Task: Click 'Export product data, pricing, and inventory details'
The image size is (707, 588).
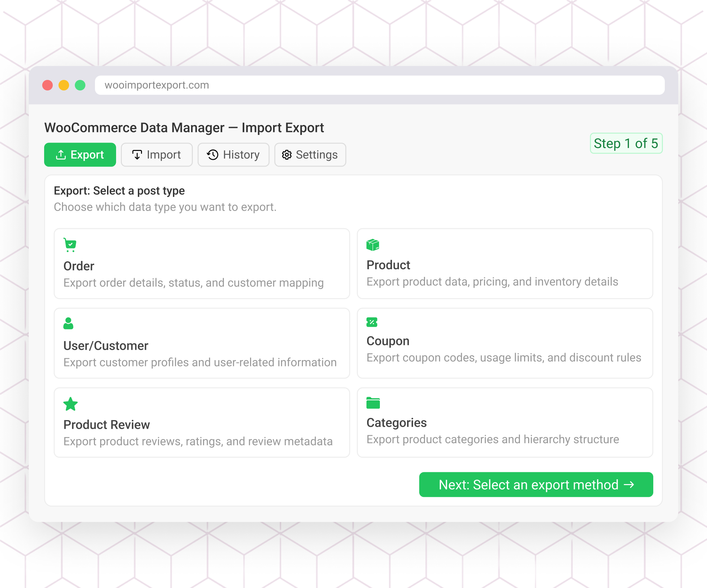Action: coord(492,282)
